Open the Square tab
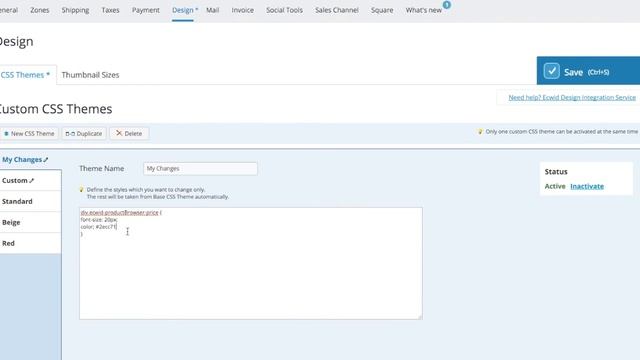Viewport: 640px width, 360px height. (382, 10)
